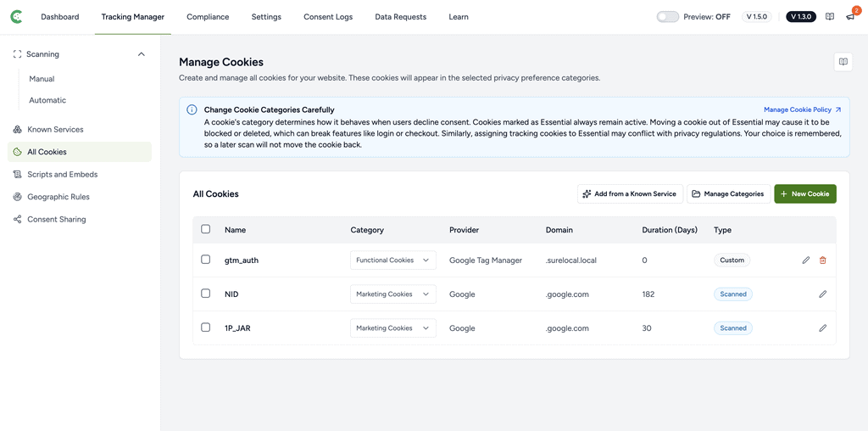Click the notification badge showing 2

(x=856, y=10)
